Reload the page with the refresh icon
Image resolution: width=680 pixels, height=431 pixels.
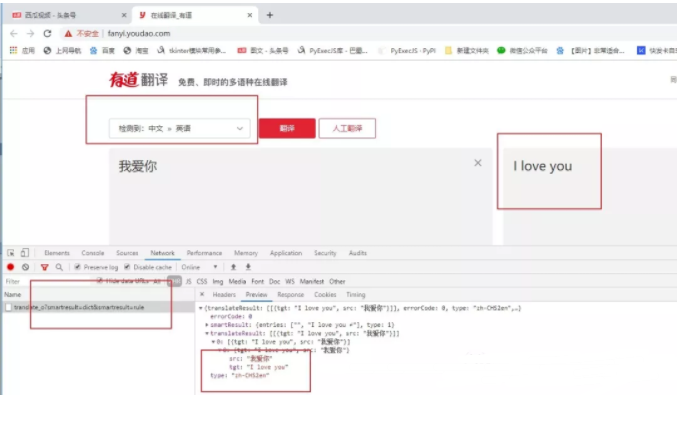47,33
